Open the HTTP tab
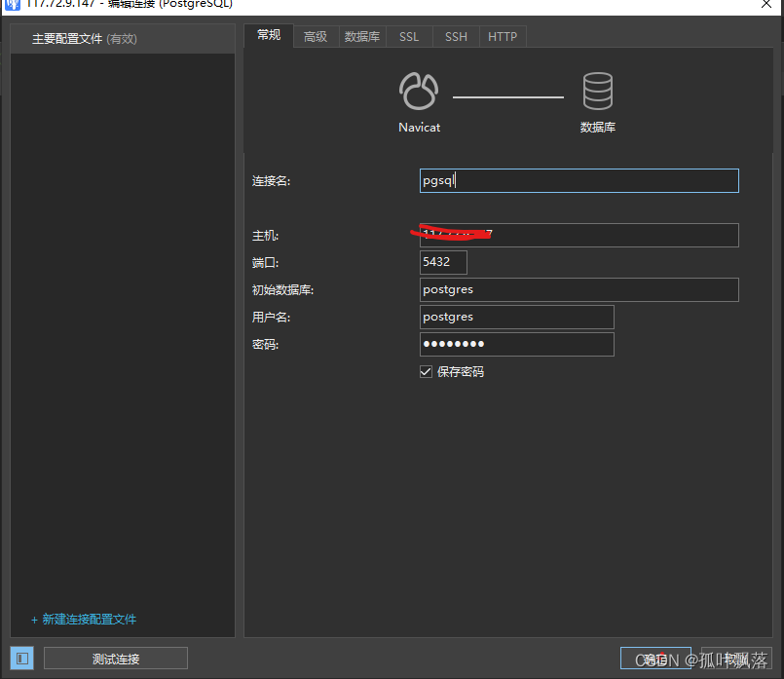The width and height of the screenshot is (784, 679). click(x=503, y=36)
